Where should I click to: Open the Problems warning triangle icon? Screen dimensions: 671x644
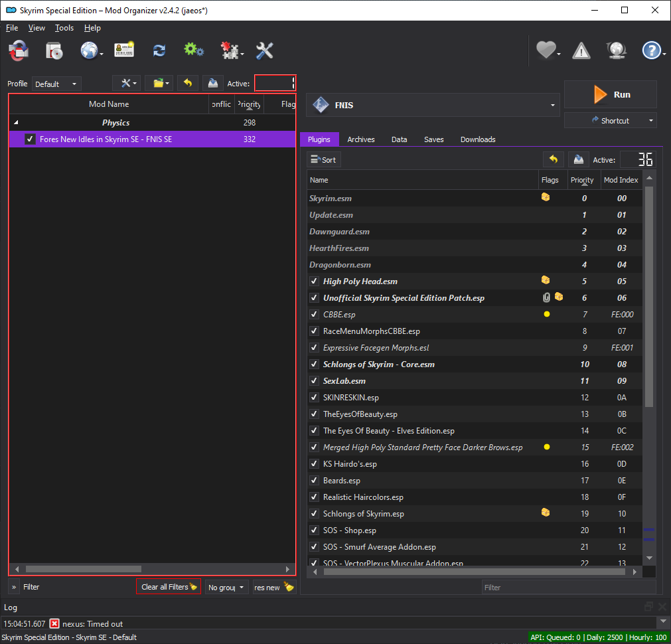coord(581,51)
